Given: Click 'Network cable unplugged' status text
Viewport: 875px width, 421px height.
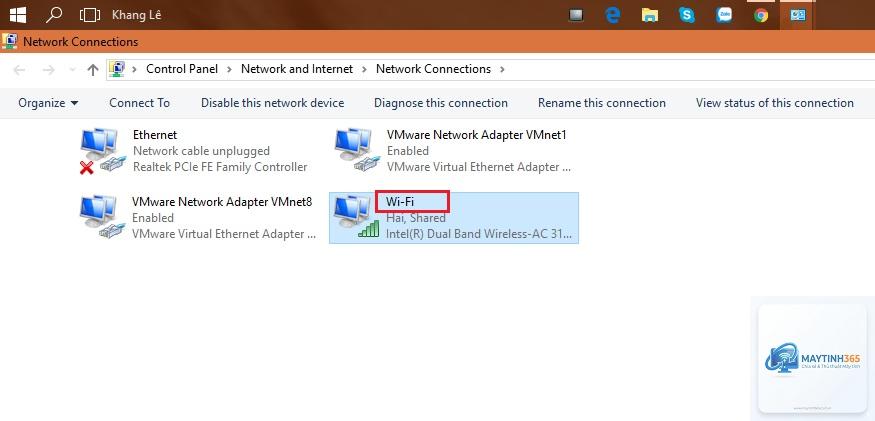Looking at the screenshot, I should (201, 151).
